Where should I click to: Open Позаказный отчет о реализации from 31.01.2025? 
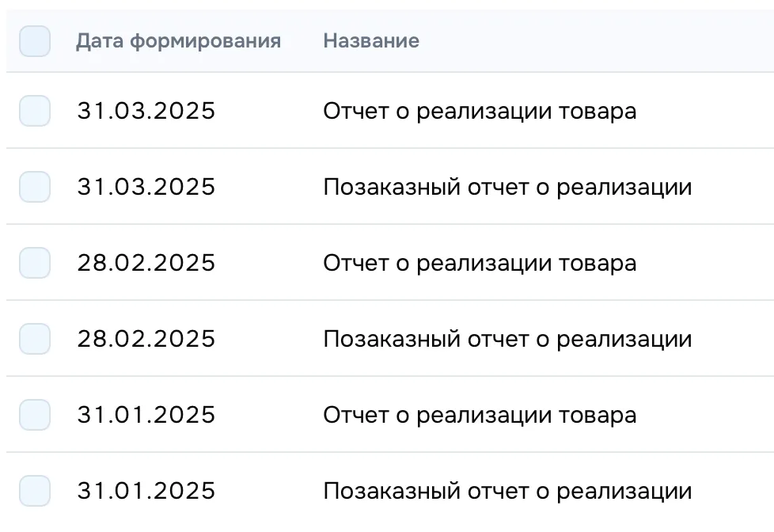[507, 491]
